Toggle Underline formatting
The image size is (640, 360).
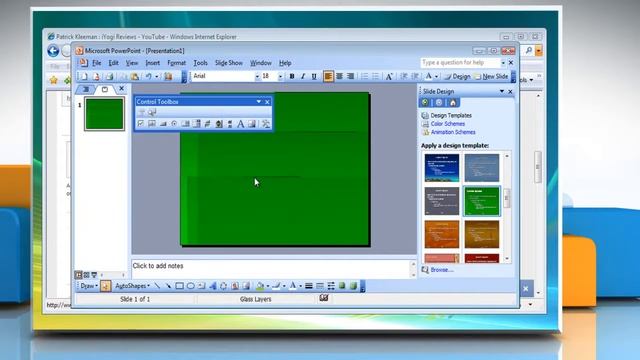click(314, 76)
